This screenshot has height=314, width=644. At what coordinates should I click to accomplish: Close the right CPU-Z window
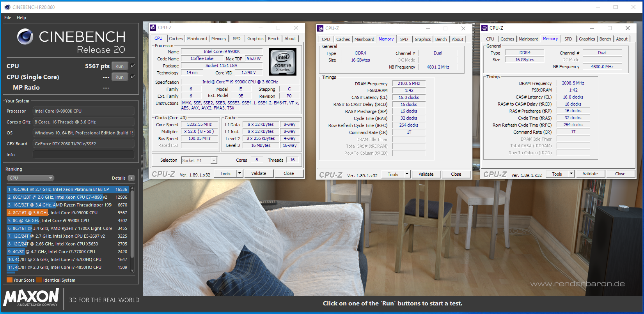[x=628, y=28]
